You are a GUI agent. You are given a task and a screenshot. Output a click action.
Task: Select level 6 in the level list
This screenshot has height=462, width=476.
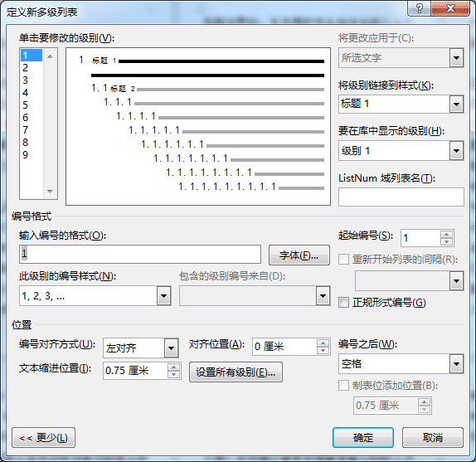coord(32,118)
